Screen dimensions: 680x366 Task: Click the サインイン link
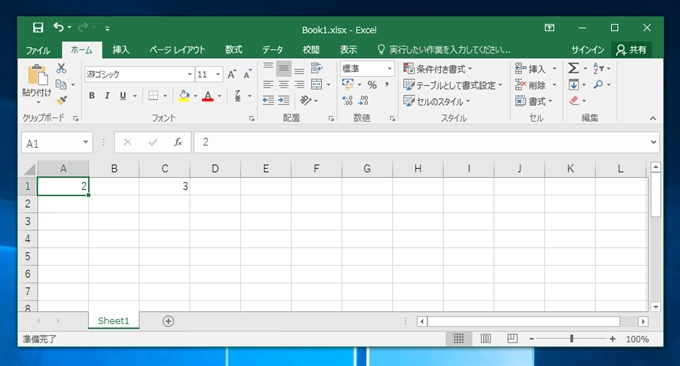pos(588,50)
